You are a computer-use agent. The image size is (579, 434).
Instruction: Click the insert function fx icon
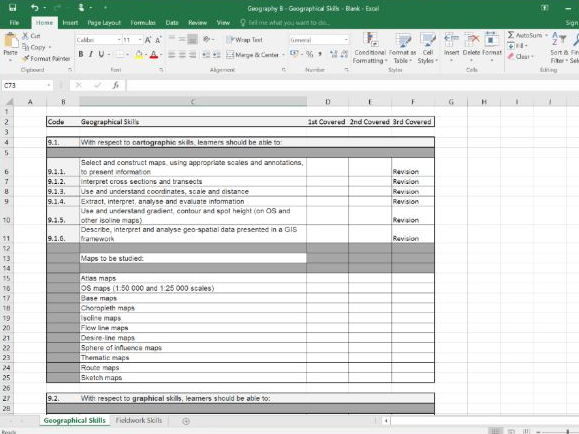(x=116, y=85)
